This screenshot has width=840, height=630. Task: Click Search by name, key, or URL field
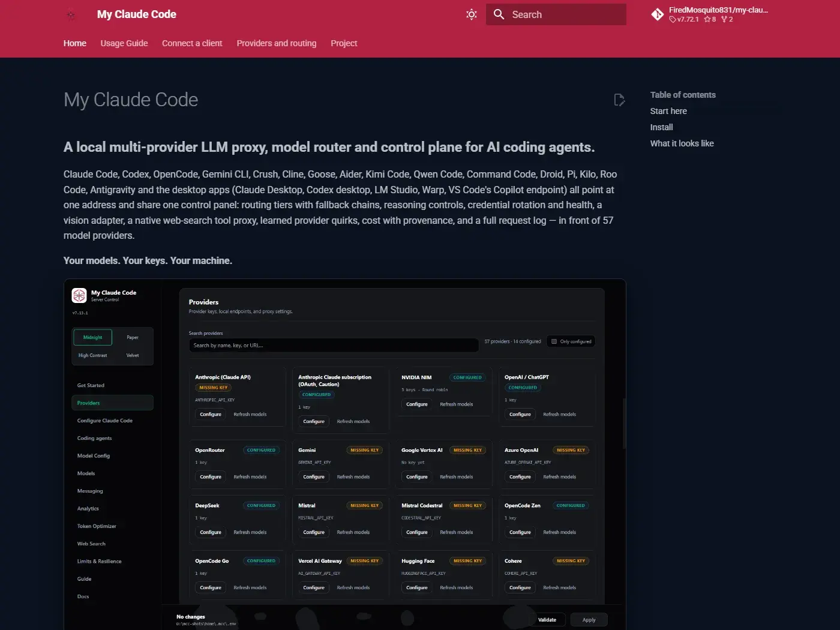pos(334,345)
